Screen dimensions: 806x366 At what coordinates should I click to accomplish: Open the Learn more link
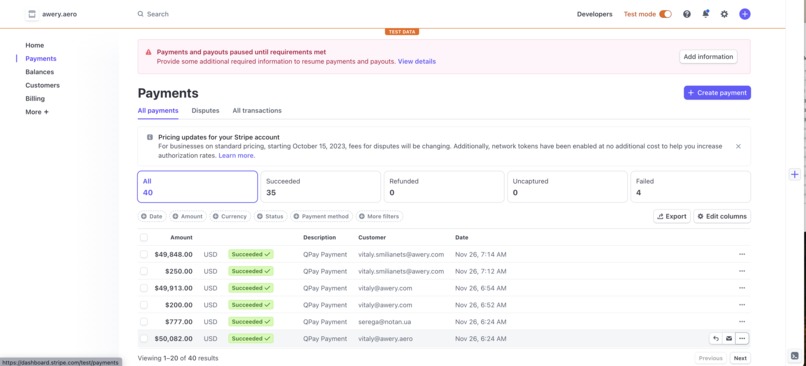(x=236, y=155)
